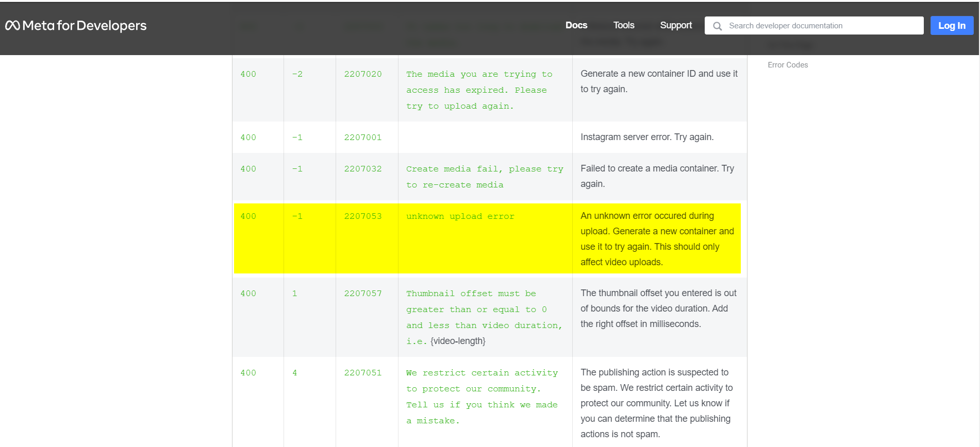Click the search magnifier icon
980x447 pixels.
coord(717,26)
